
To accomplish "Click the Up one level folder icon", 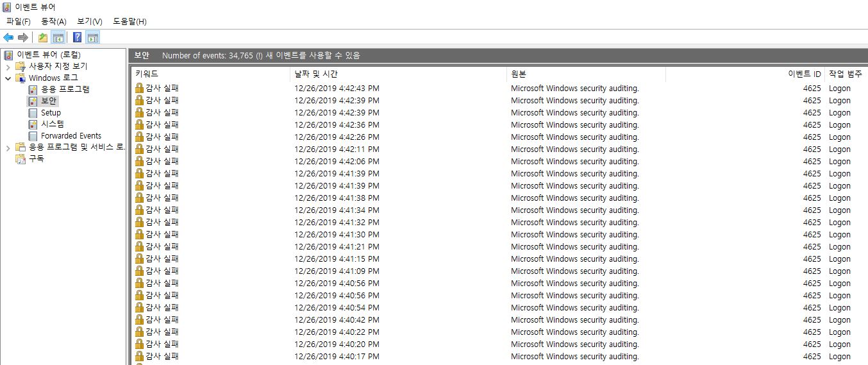I will [x=43, y=37].
